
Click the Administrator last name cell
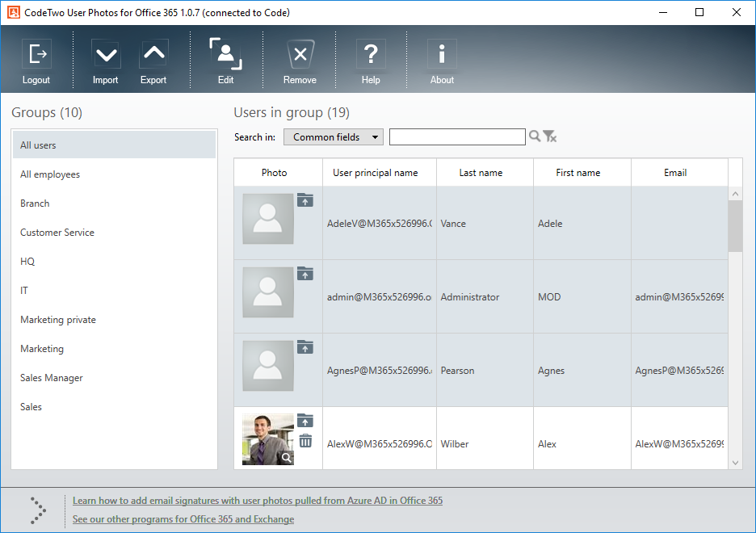click(x=485, y=297)
